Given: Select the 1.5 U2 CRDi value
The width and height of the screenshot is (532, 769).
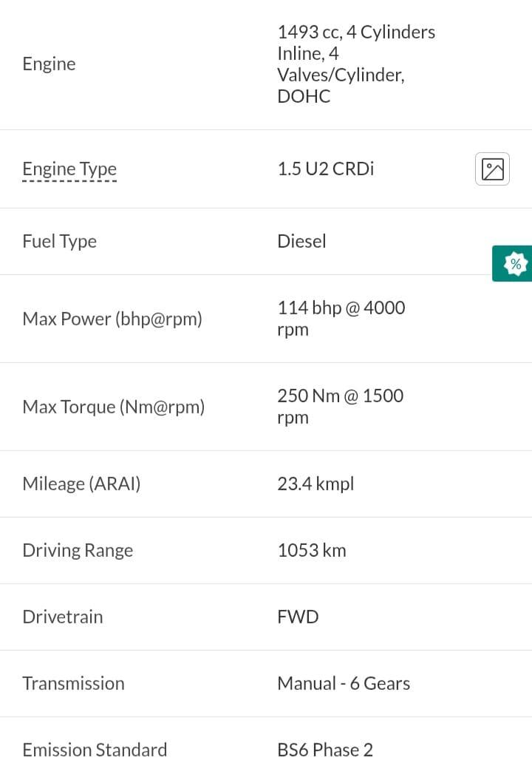Looking at the screenshot, I should pyautogui.click(x=326, y=169).
